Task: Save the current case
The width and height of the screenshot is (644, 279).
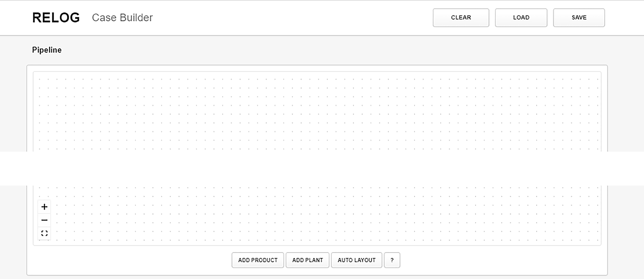Action: [579, 18]
